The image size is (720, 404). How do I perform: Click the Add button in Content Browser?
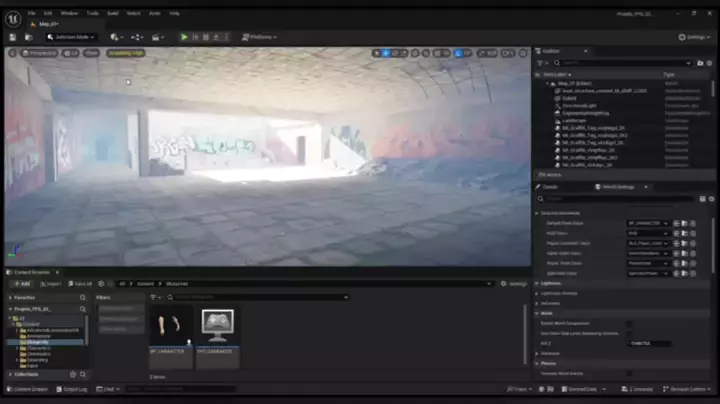pyautogui.click(x=21, y=283)
